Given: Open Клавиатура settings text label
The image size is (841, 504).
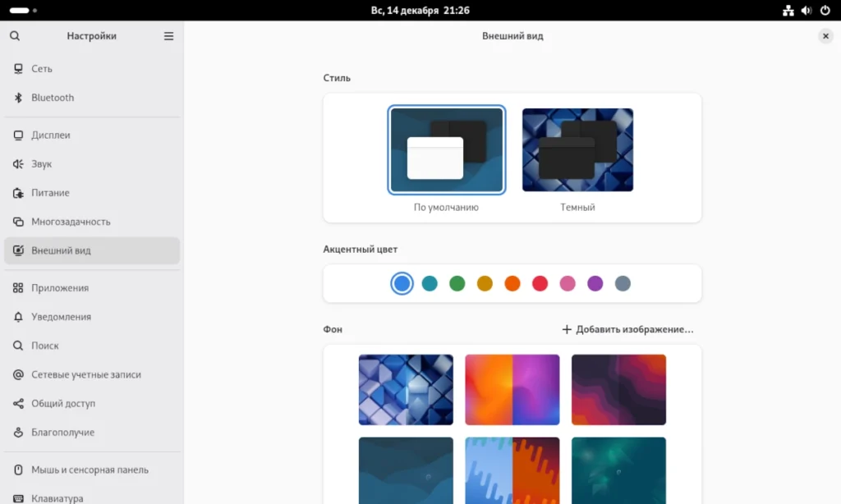Looking at the screenshot, I should pos(57,498).
